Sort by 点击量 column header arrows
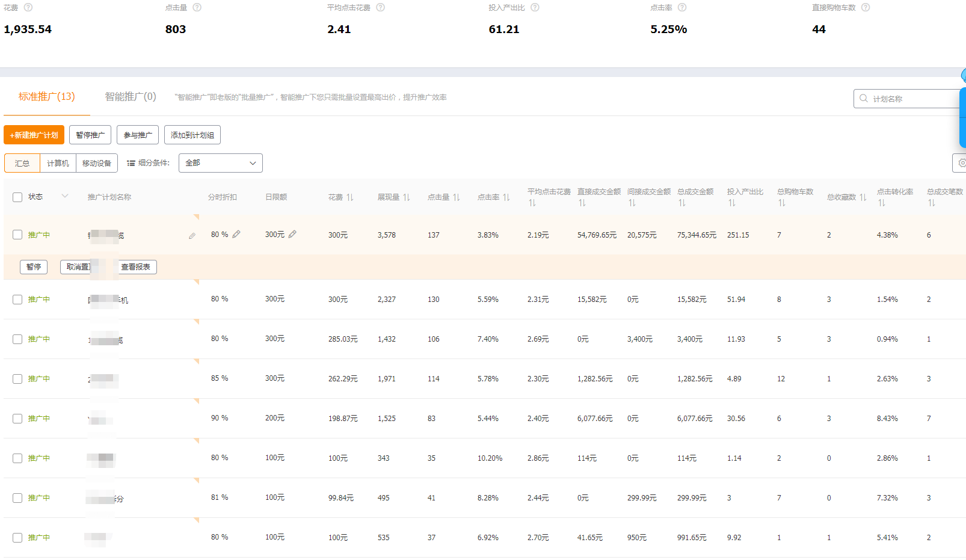Viewport: 966px width, 560px height. click(x=457, y=197)
